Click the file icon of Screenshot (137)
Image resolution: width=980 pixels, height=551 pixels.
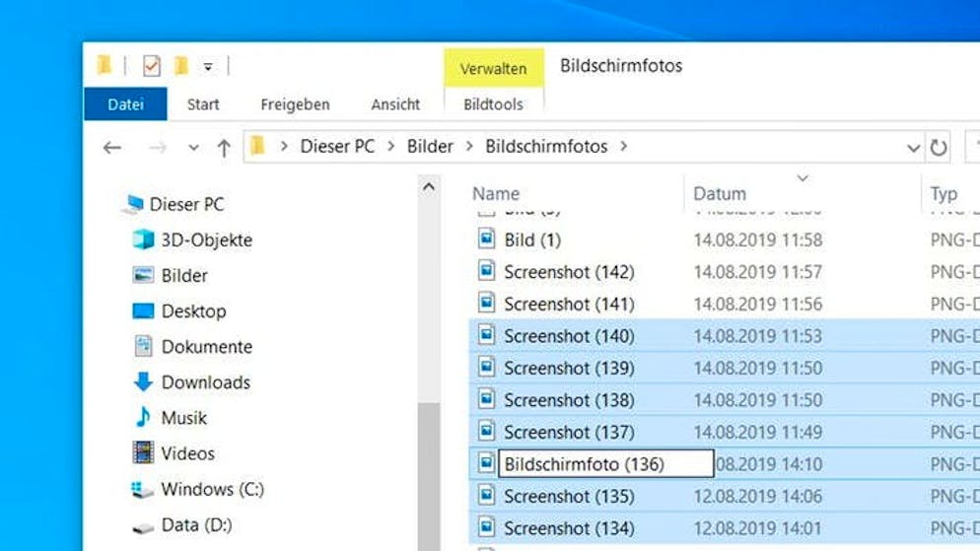click(x=487, y=431)
